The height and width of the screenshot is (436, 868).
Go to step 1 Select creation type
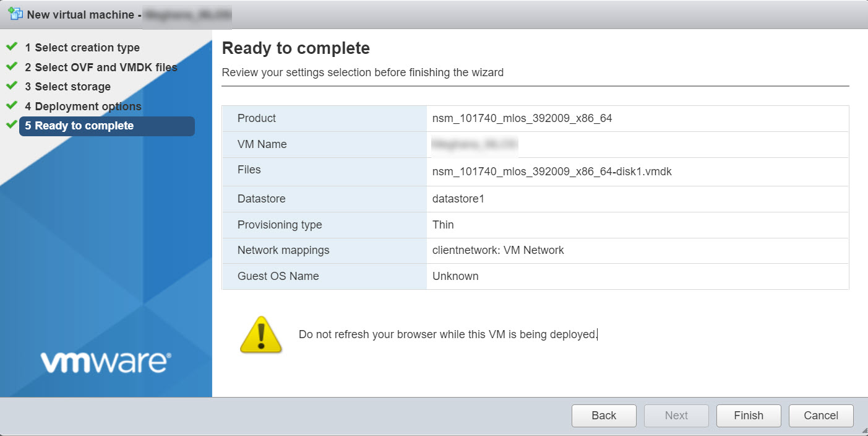tap(82, 48)
